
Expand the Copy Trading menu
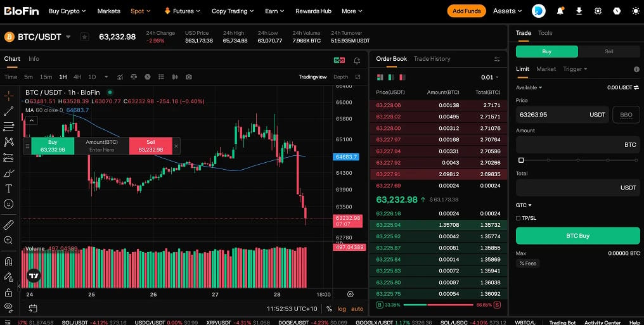[x=233, y=11]
